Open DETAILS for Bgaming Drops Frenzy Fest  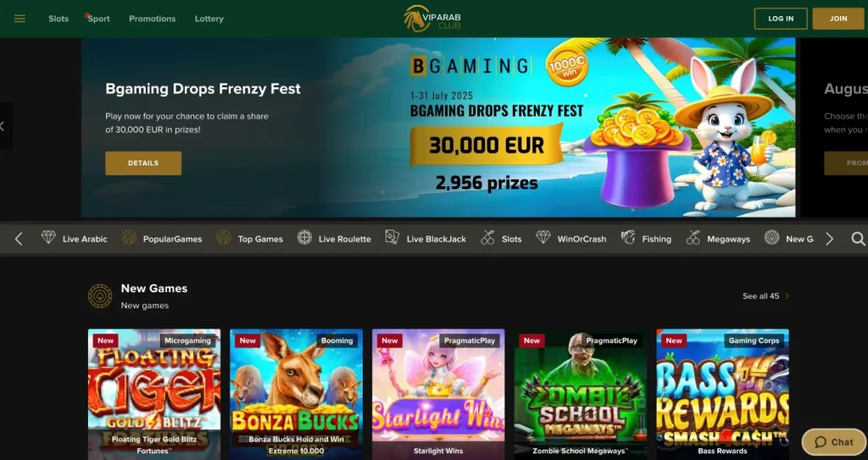143,163
